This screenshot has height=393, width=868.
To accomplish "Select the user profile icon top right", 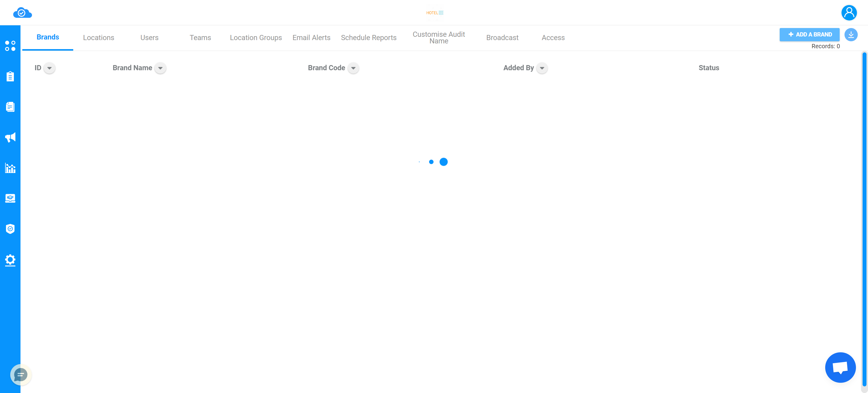I will click(x=849, y=12).
